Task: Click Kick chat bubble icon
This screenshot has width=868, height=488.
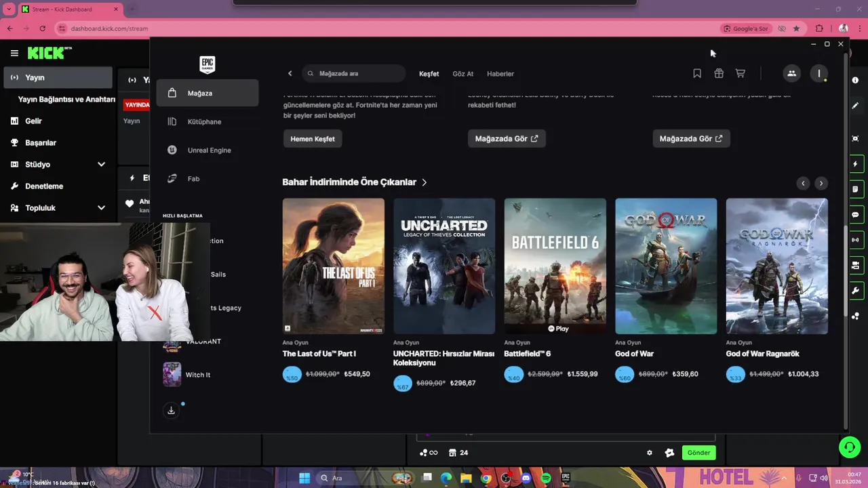Action: (x=855, y=215)
